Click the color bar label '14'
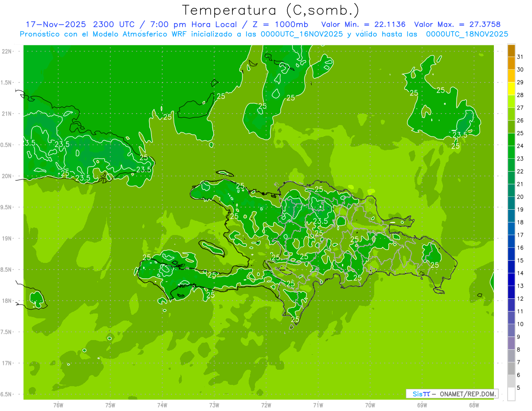This screenshot has width=532, height=411. 520,273
